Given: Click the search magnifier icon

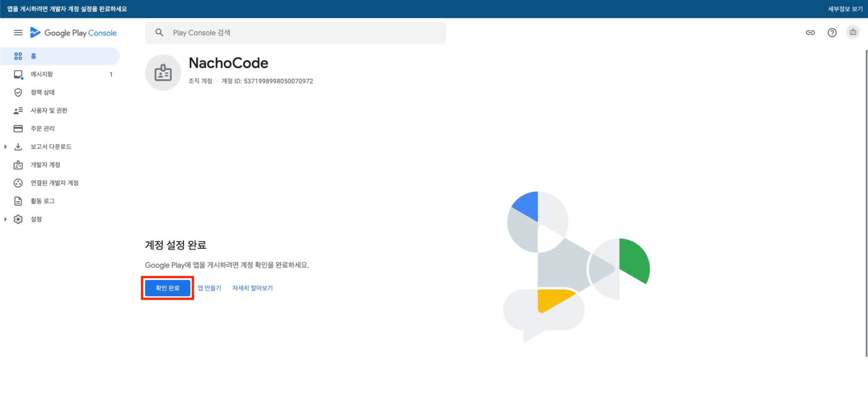Looking at the screenshot, I should [159, 33].
